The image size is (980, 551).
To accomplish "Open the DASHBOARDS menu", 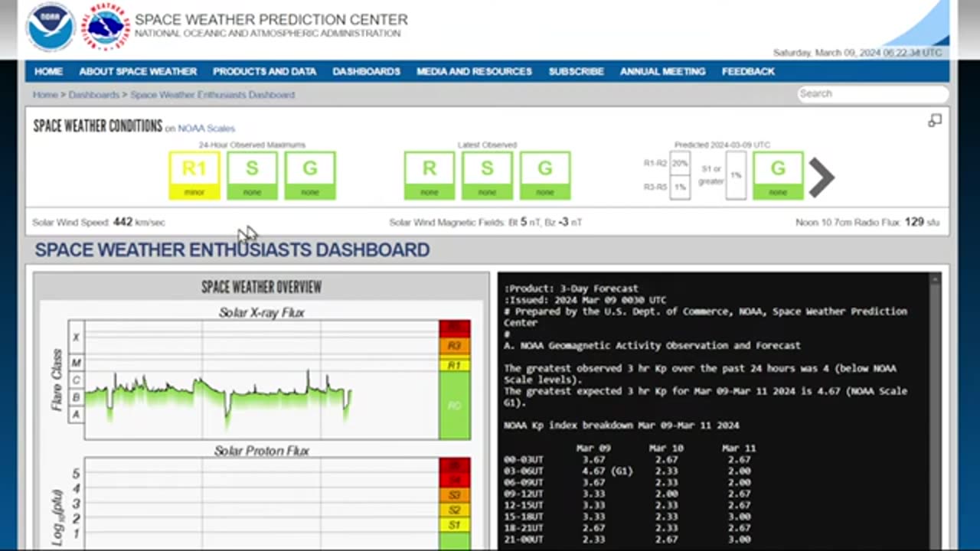I will click(366, 71).
